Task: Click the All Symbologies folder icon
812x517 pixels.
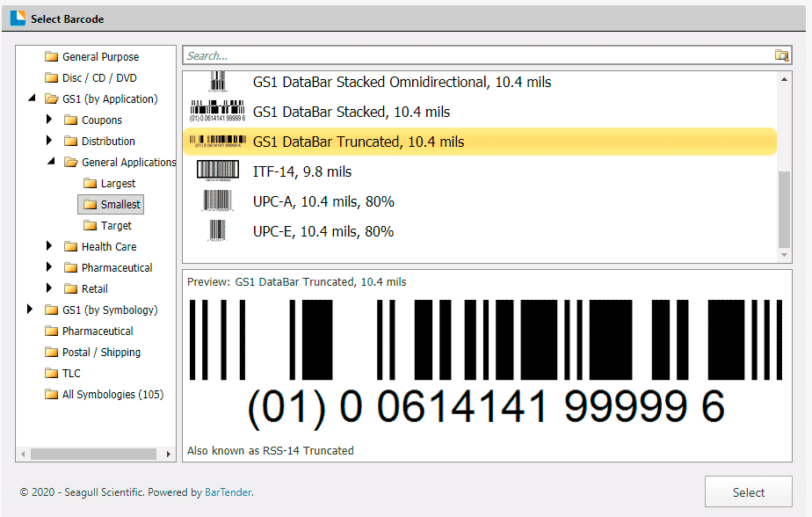Action: coord(52,394)
